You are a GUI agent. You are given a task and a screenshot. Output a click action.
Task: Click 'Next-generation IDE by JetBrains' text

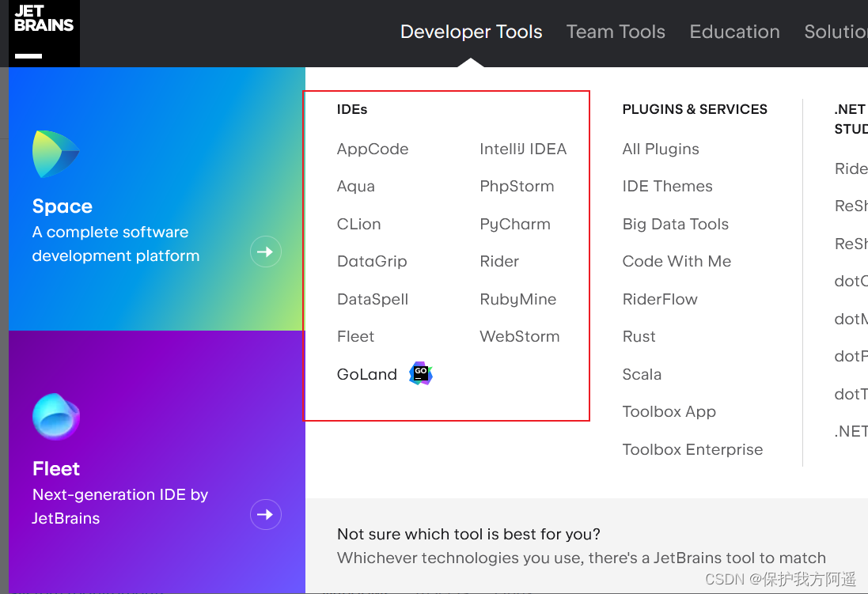(120, 506)
